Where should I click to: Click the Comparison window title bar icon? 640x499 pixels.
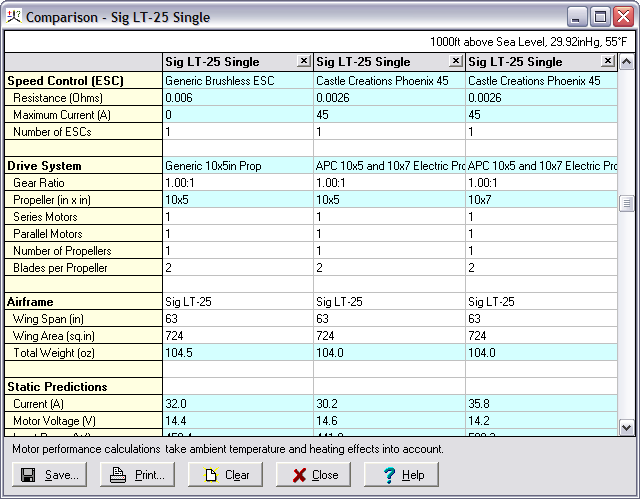pyautogui.click(x=13, y=16)
